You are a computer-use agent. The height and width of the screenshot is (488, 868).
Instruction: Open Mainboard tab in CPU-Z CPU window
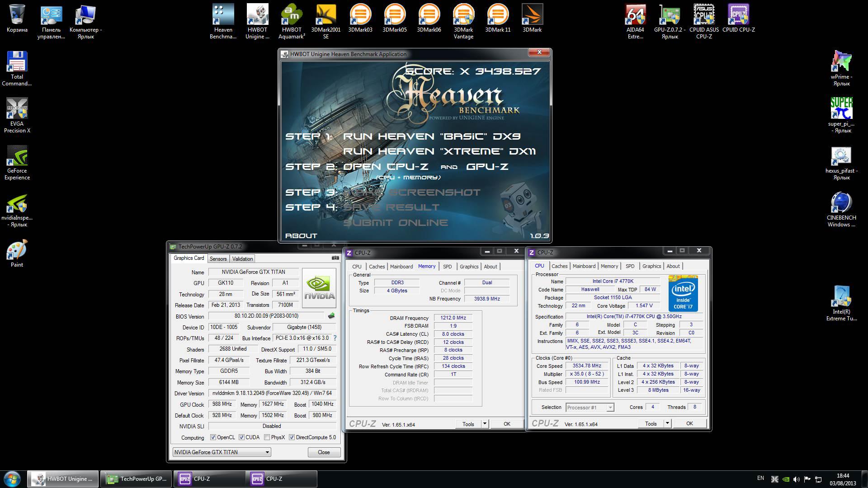(584, 266)
